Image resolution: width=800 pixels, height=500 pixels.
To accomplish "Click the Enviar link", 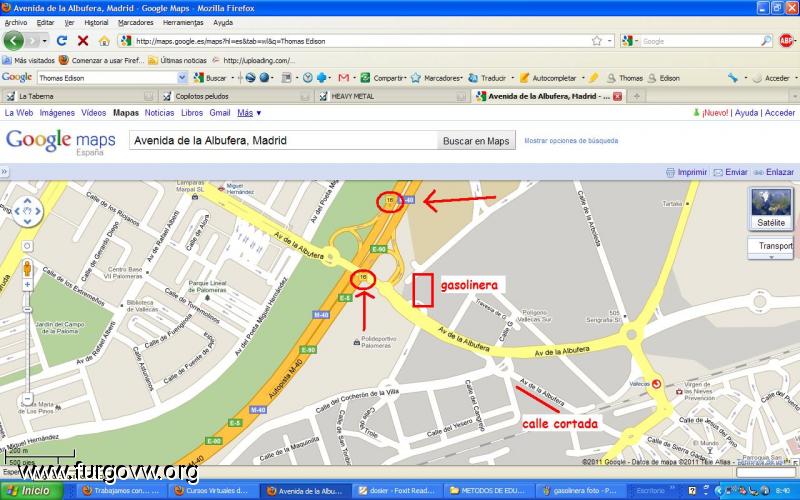I will click(x=736, y=172).
